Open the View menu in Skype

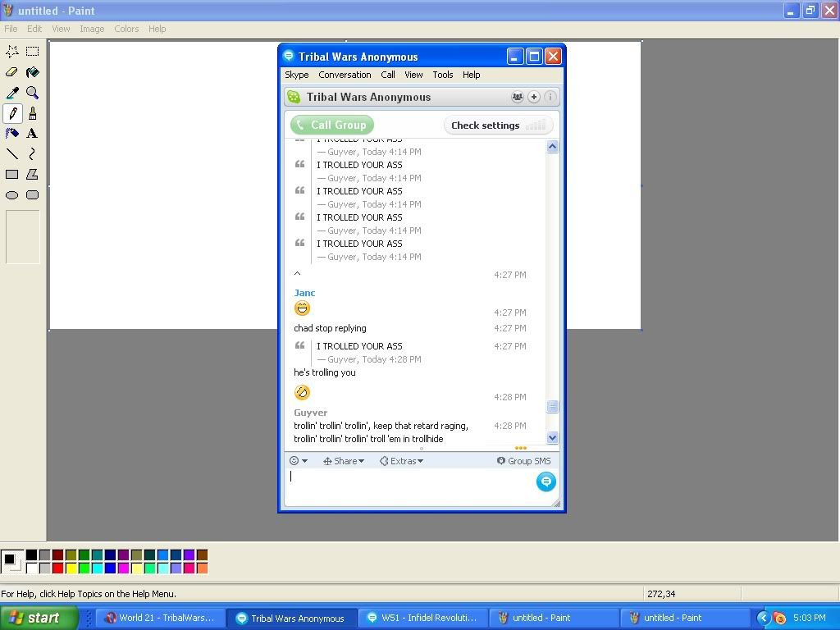(x=413, y=75)
